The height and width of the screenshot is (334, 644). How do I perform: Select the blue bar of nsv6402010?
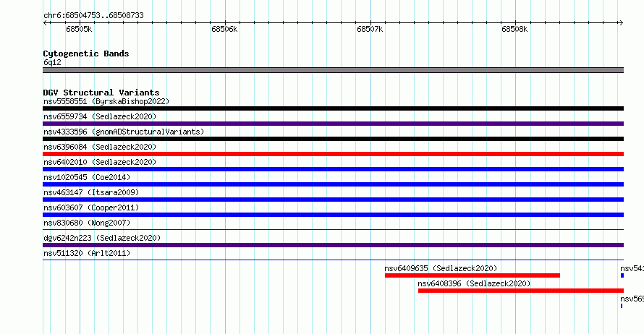(333, 169)
